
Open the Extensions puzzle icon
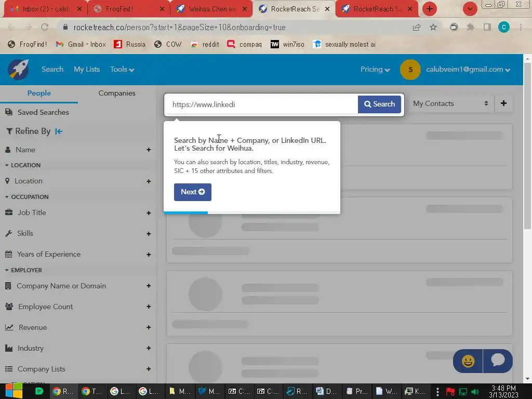click(x=470, y=27)
